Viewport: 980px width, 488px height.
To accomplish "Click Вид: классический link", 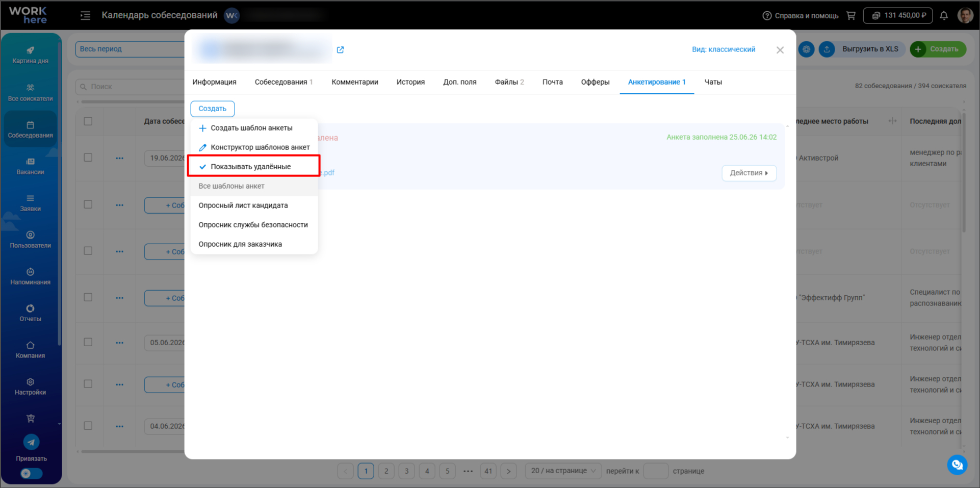I will click(723, 49).
